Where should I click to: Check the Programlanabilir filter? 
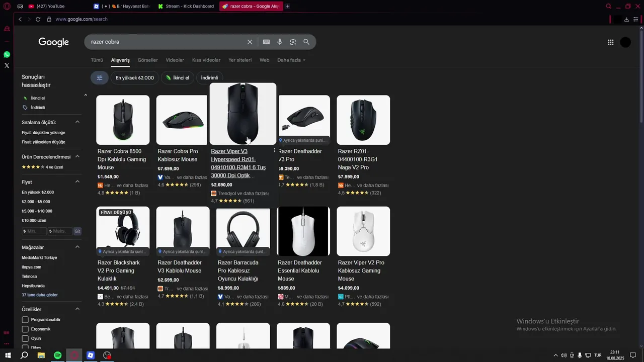pos(25,320)
